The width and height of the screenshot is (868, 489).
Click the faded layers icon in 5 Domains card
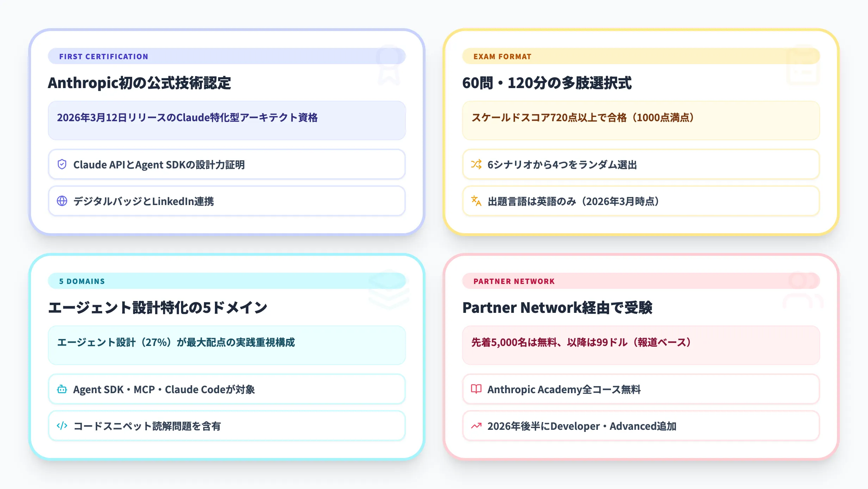[389, 290]
